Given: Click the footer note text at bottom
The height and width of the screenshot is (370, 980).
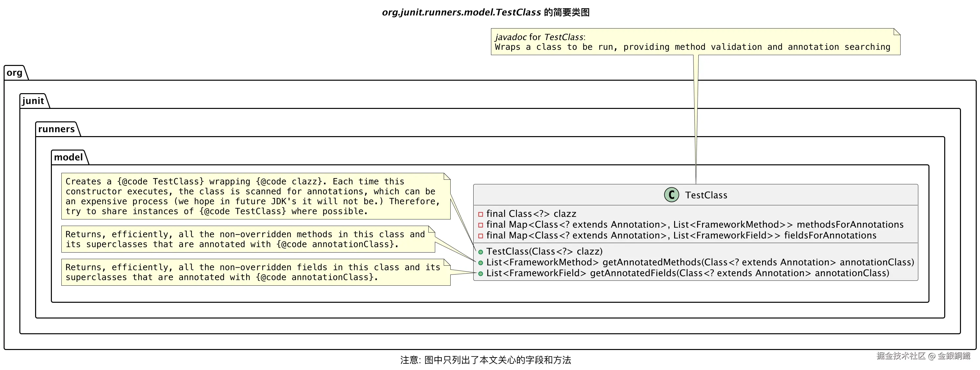Looking at the screenshot, I should [x=485, y=360].
